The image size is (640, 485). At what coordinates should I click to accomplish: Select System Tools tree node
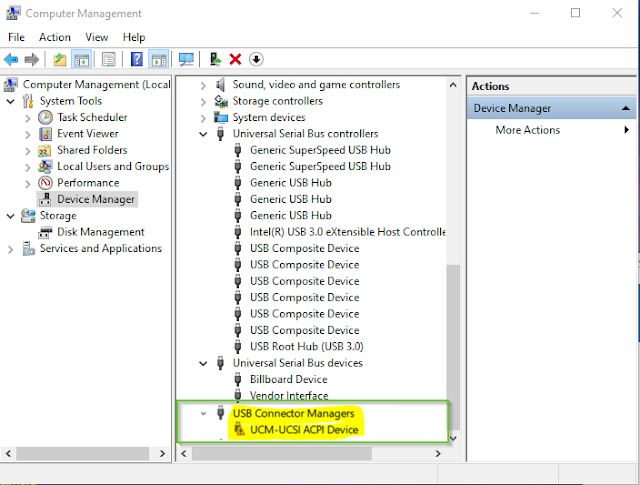(71, 101)
